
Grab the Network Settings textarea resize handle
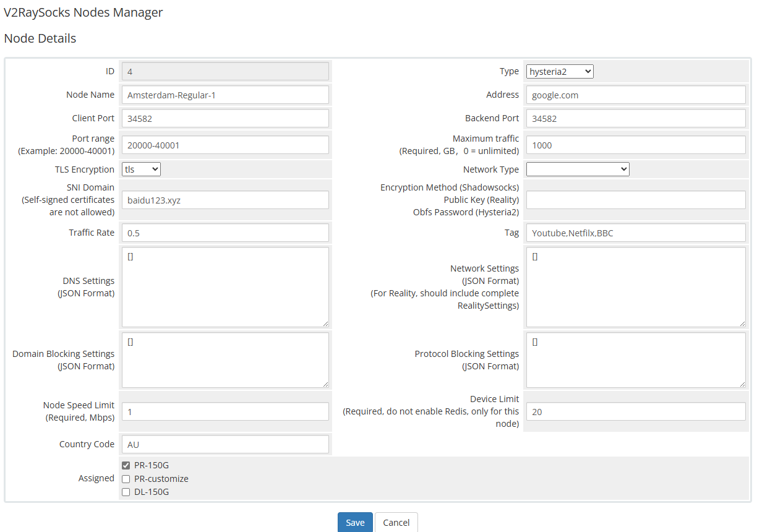coord(742,324)
